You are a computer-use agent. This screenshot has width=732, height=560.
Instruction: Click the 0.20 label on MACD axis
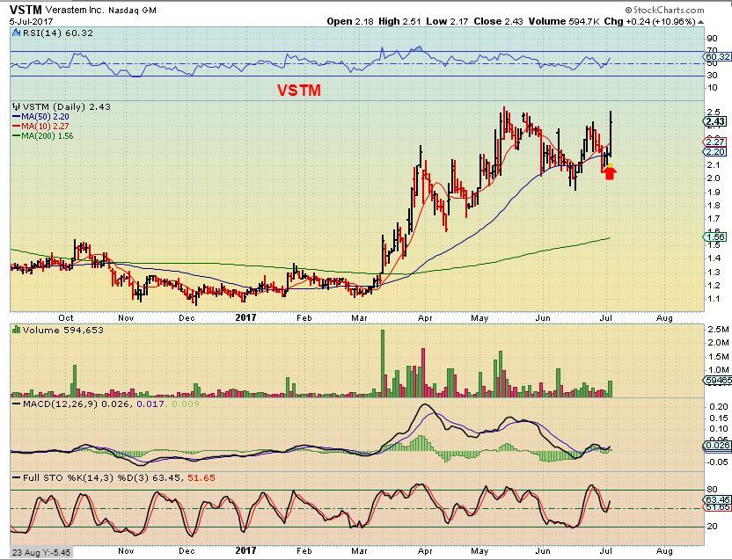[718, 407]
